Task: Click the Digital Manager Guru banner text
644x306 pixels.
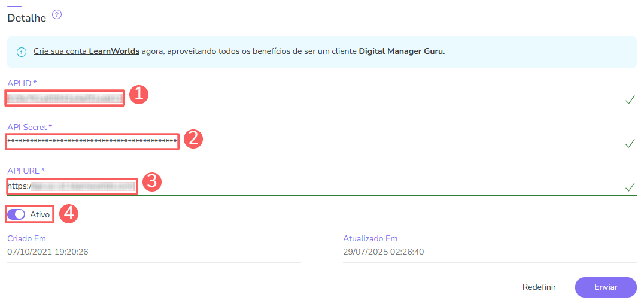Action: point(402,51)
